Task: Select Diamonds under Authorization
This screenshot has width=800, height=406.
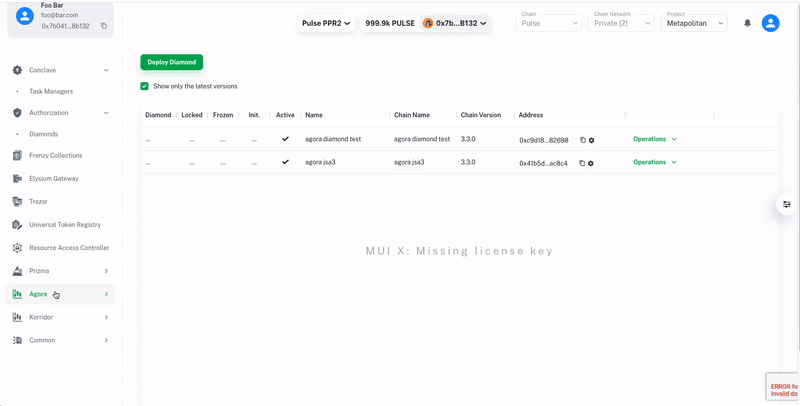Action: point(43,134)
